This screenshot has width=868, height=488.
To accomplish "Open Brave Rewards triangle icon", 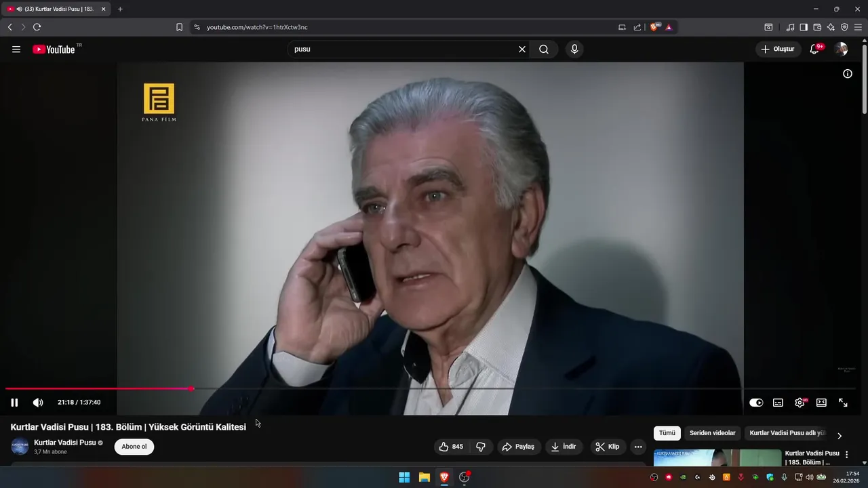I will pyautogui.click(x=669, y=27).
